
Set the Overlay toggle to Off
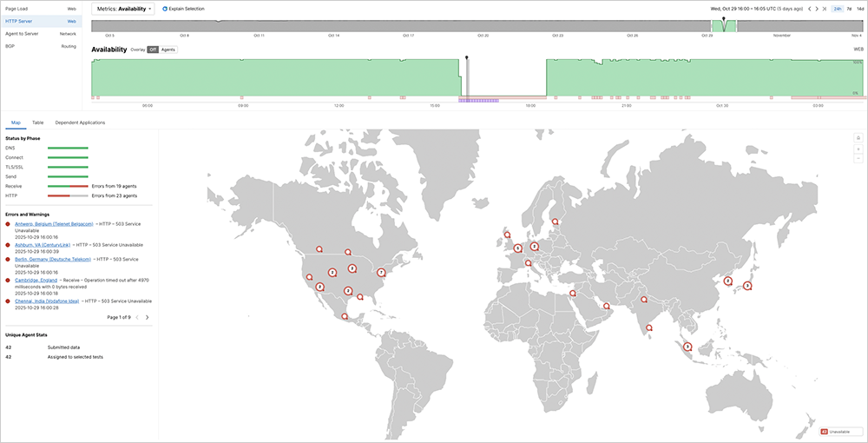click(x=154, y=50)
